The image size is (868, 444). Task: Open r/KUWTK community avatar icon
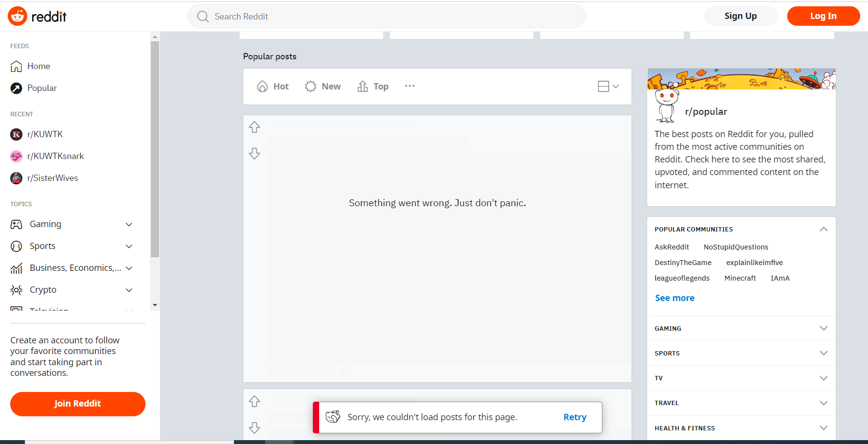[x=17, y=134]
